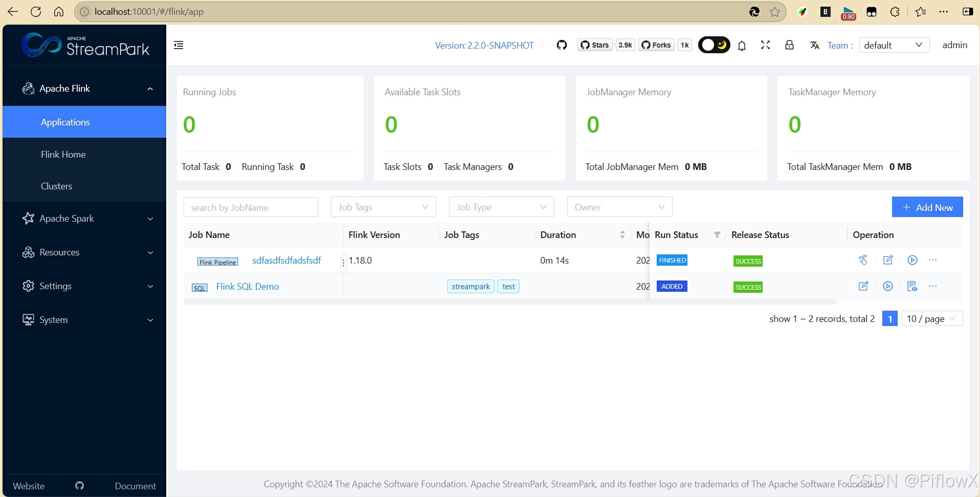The width and height of the screenshot is (980, 497).
Task: Open the Owner filter dropdown
Action: click(619, 207)
